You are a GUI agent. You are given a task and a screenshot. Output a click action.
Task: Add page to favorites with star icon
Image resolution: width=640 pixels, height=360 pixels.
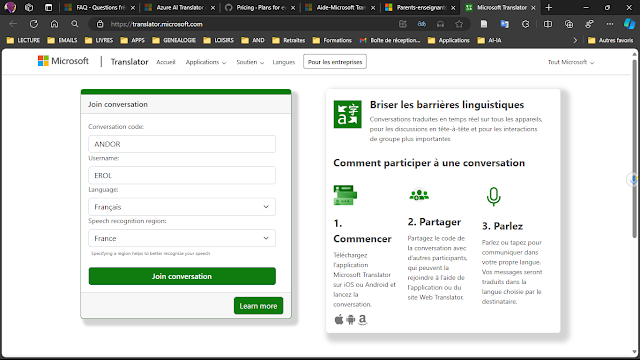[459, 24]
